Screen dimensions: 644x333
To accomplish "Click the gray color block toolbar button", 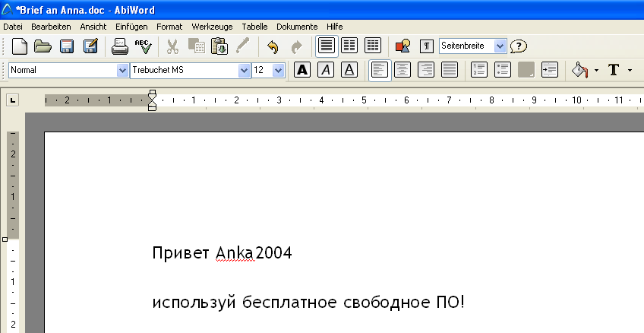I will click(526, 70).
